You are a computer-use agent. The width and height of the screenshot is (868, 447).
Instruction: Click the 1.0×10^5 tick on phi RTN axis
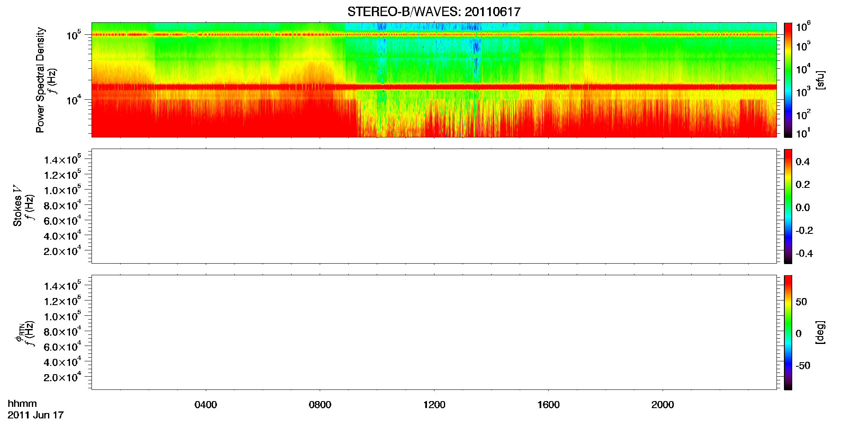click(63, 315)
